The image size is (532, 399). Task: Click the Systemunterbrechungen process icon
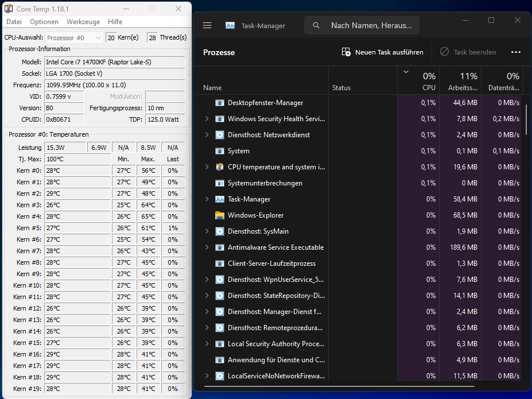click(220, 183)
